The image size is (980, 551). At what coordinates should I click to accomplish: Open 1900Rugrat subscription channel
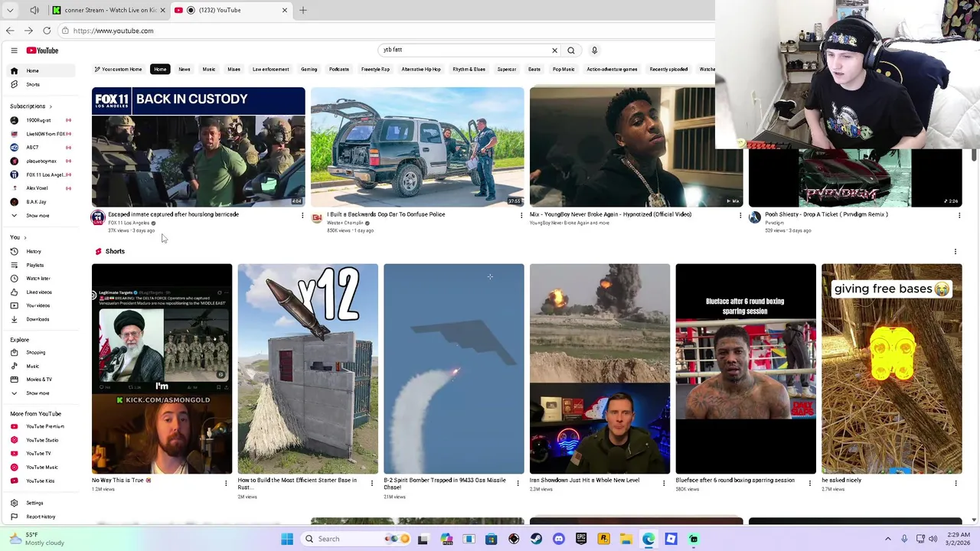coord(42,120)
